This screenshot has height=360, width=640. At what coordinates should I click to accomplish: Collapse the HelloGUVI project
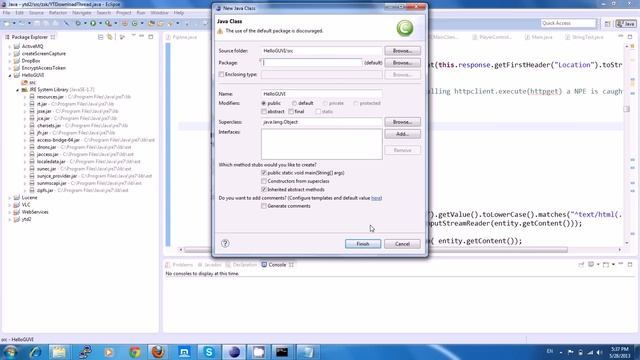10,76
